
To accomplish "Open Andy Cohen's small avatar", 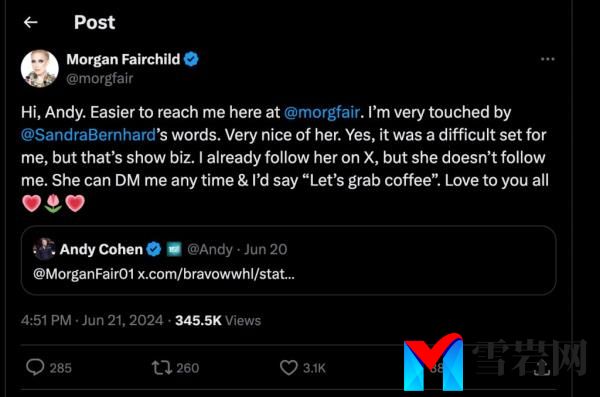I will pyautogui.click(x=44, y=249).
